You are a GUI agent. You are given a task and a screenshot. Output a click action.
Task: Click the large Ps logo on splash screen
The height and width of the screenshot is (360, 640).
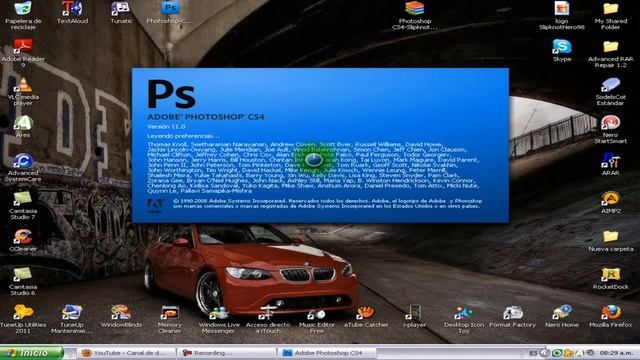click(x=171, y=94)
